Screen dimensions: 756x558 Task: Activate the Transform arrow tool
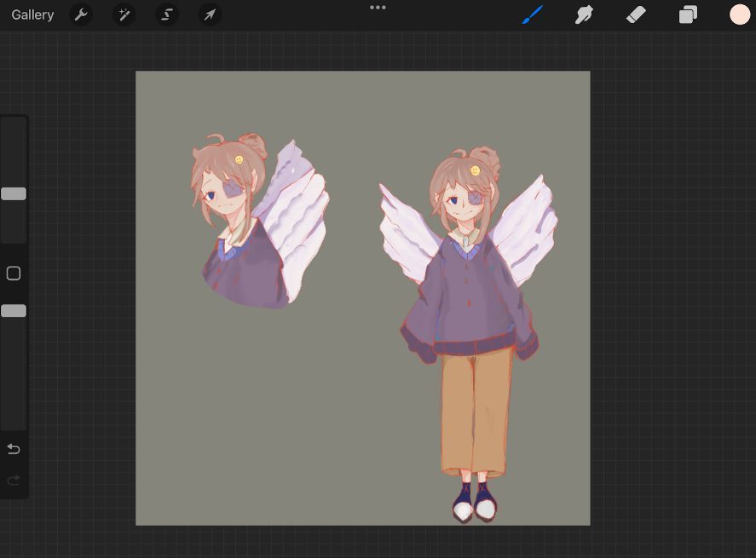210,15
